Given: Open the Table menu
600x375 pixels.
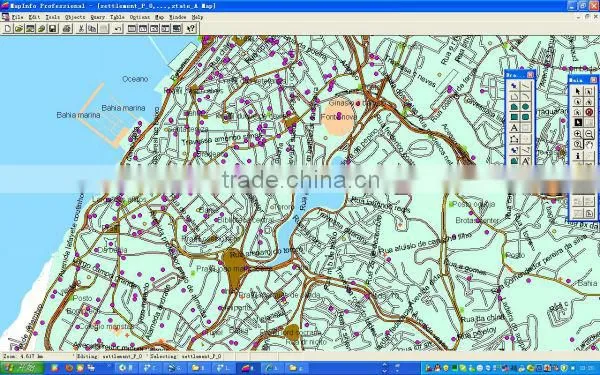Looking at the screenshot, I should coord(117,17).
